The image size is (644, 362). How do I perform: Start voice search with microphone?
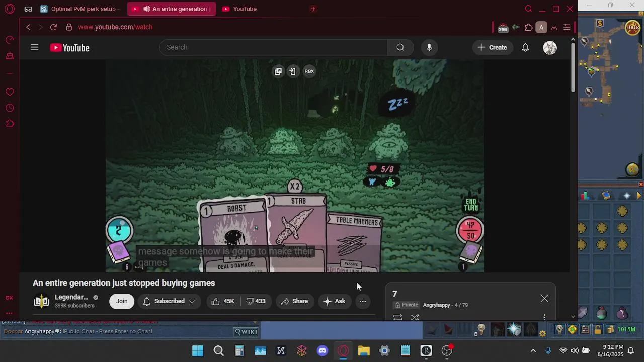click(x=429, y=47)
